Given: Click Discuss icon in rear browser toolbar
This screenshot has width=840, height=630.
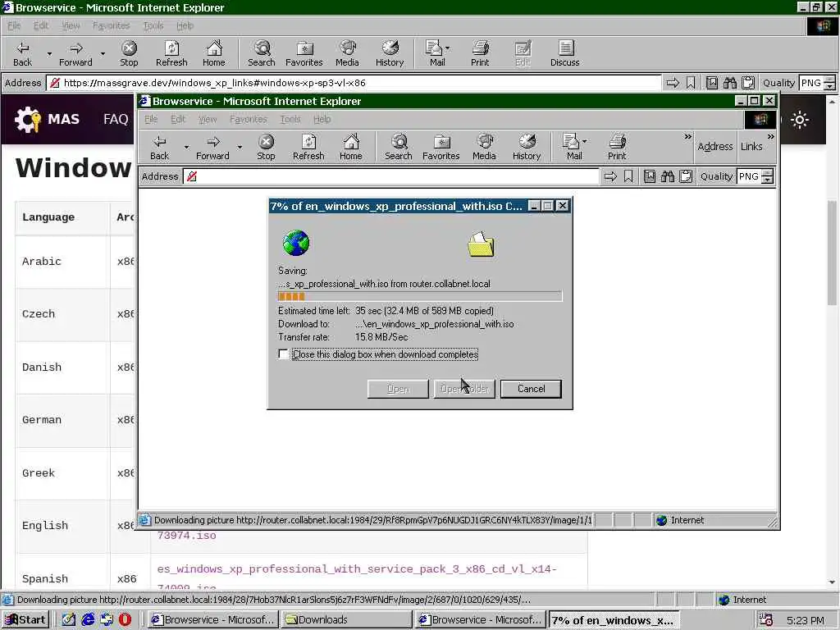Looking at the screenshot, I should (564, 53).
